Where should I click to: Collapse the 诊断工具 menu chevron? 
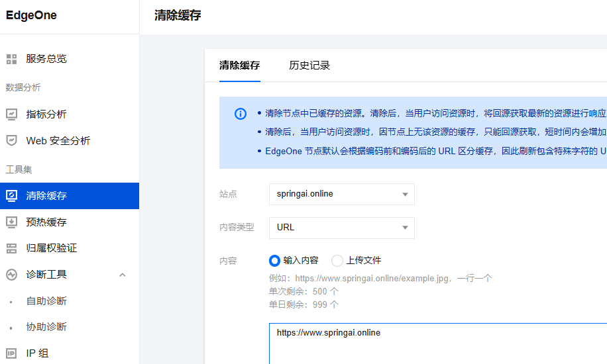(122, 275)
